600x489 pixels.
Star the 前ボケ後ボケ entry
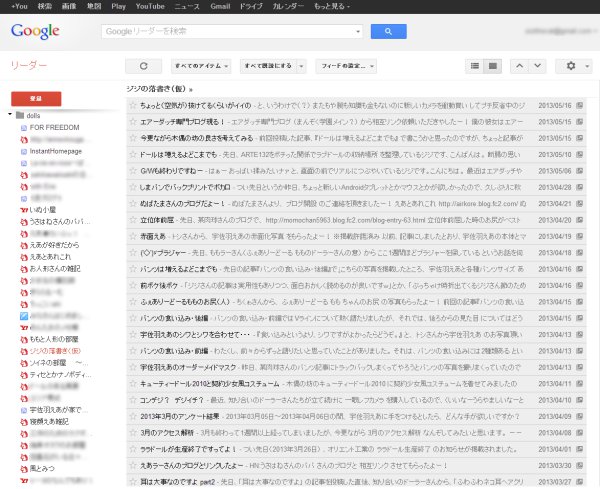(x=133, y=285)
